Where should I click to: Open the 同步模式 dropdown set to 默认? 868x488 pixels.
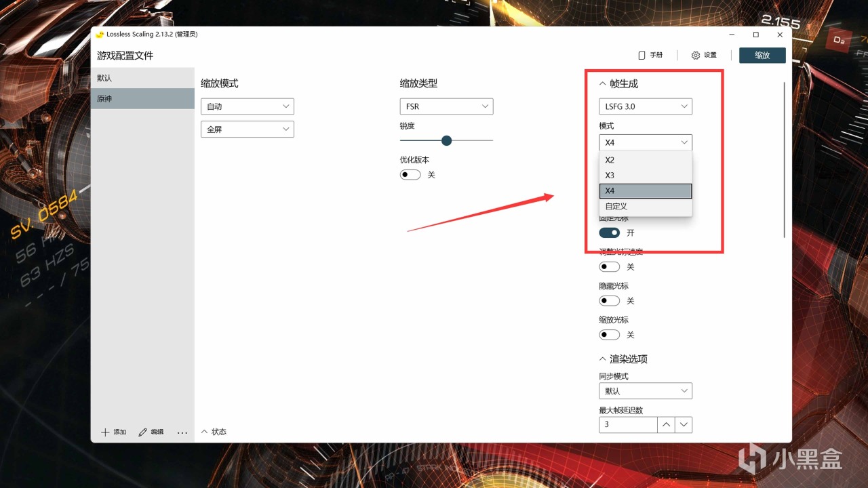(x=646, y=391)
